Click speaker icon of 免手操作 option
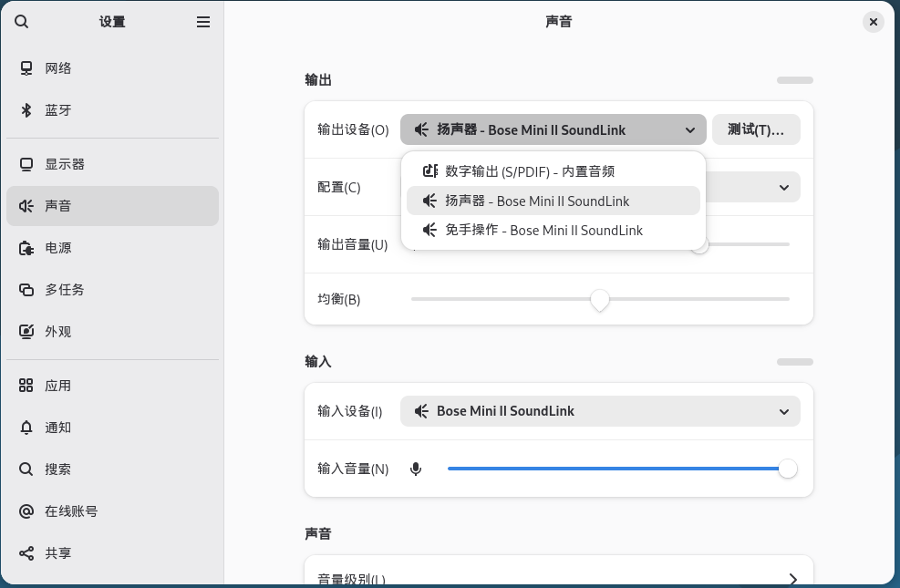Screen dimensions: 900x588 click(x=429, y=230)
